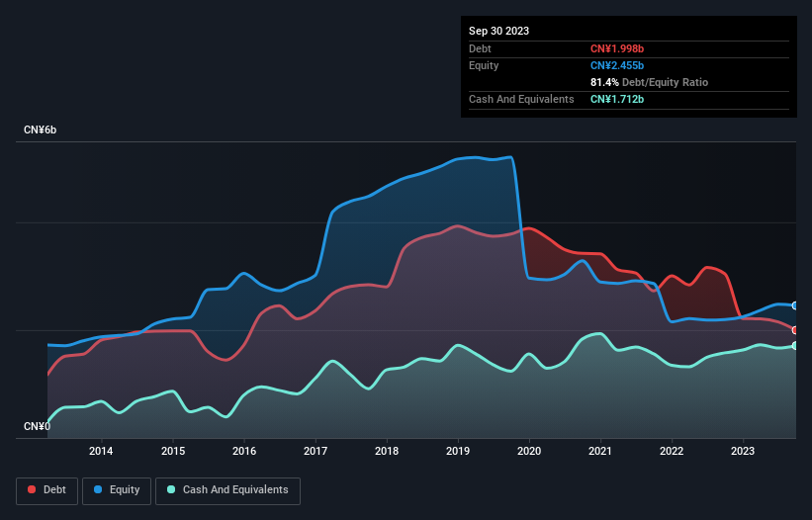The height and width of the screenshot is (520, 812).
Task: Select the 2021 x-axis label
Action: tap(600, 451)
